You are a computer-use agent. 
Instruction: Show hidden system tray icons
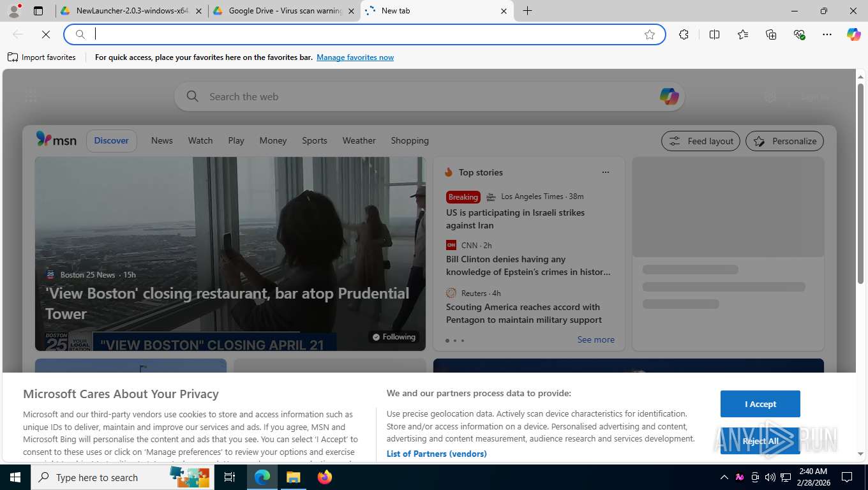pos(724,477)
